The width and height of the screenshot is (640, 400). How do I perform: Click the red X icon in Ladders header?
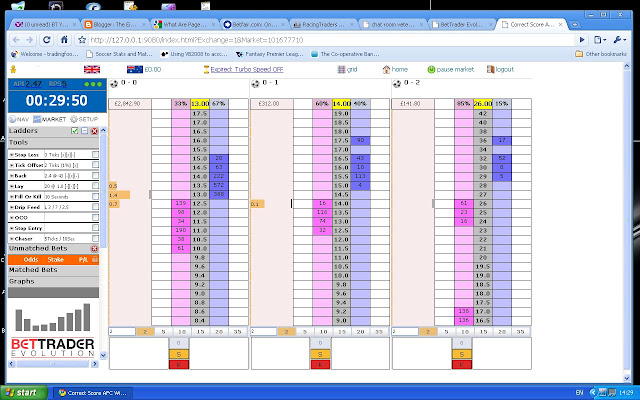point(94,131)
